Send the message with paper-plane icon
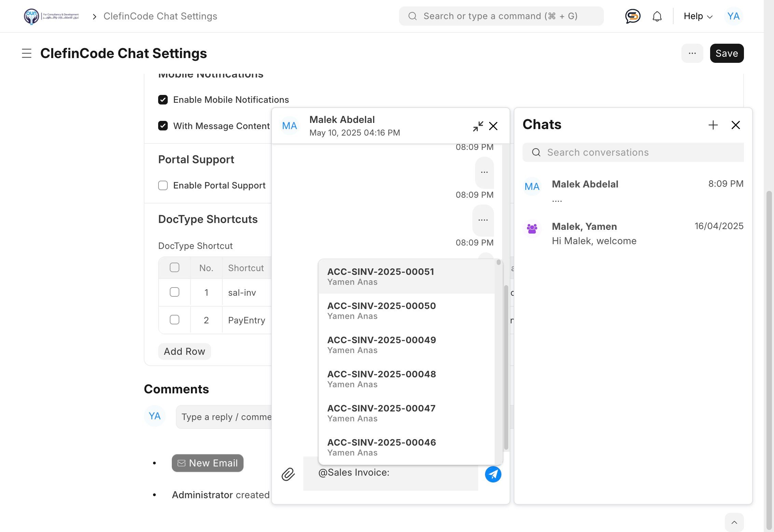This screenshot has width=774, height=532. 493,474
